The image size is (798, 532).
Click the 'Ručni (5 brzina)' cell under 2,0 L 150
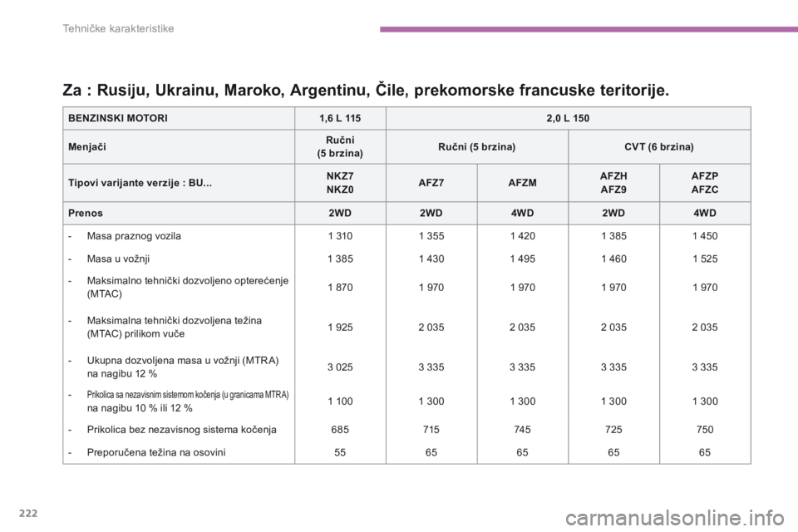pos(477,146)
